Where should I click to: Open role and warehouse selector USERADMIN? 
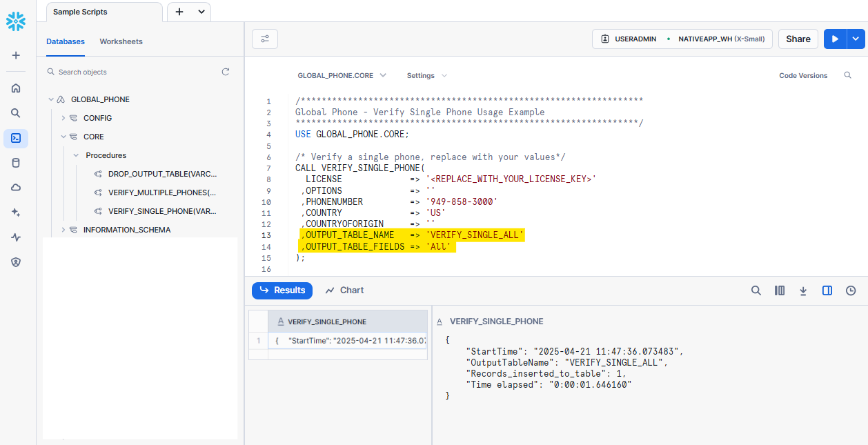coord(682,39)
